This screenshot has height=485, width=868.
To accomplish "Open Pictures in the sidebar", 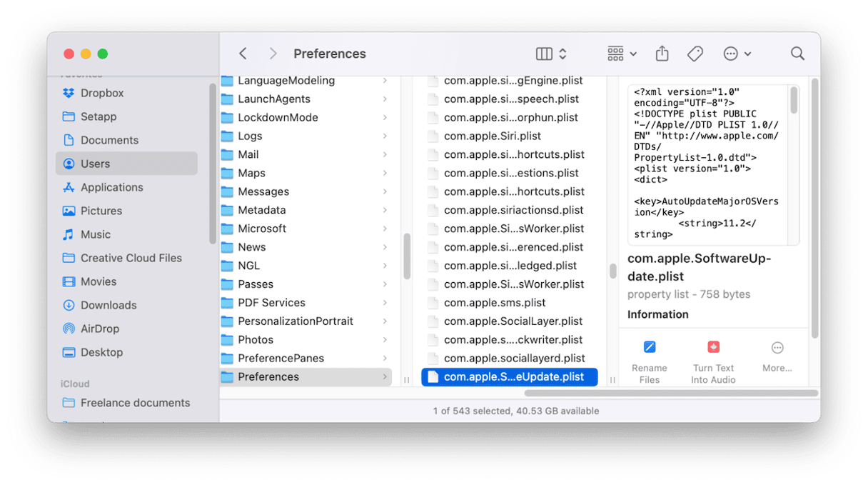I will click(x=126, y=211).
